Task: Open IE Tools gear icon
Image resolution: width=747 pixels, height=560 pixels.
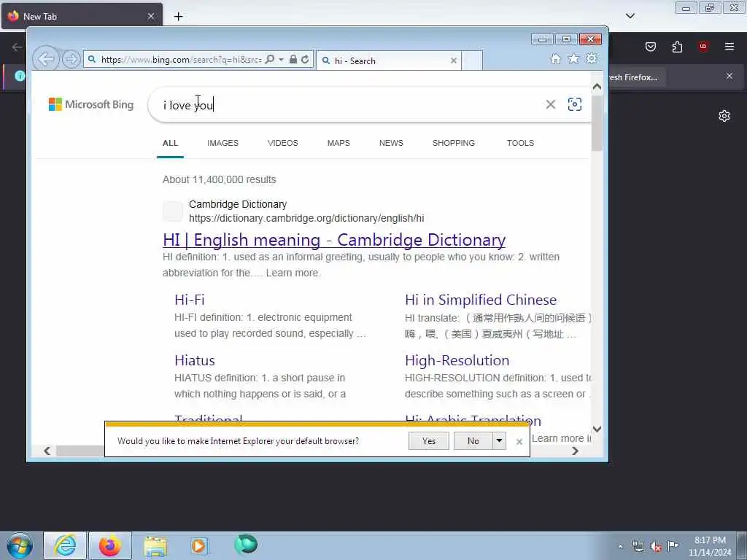Action: point(591,58)
